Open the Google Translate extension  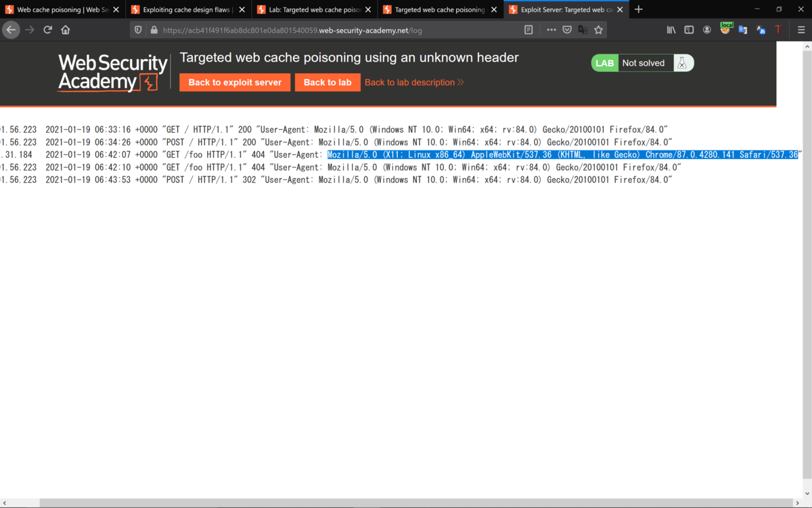(743, 30)
